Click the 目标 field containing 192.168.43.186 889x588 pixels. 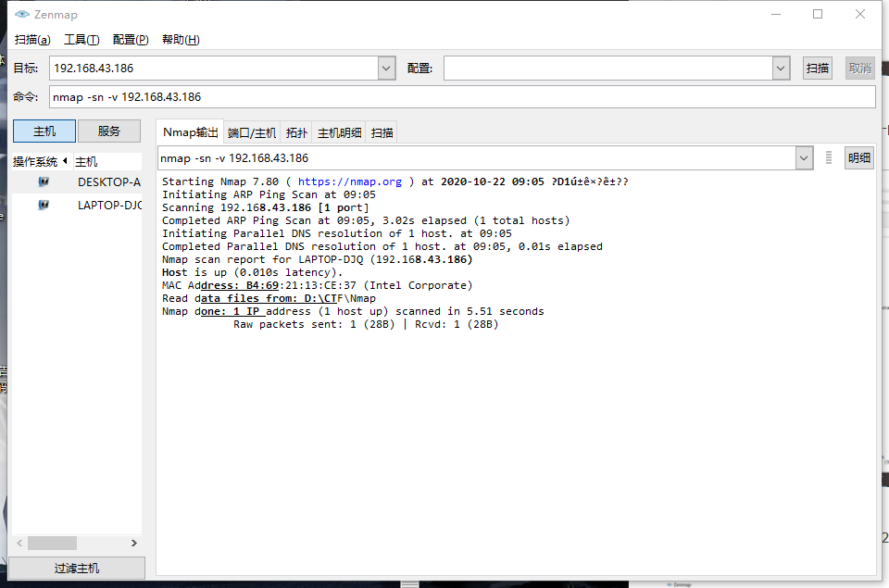click(x=214, y=69)
